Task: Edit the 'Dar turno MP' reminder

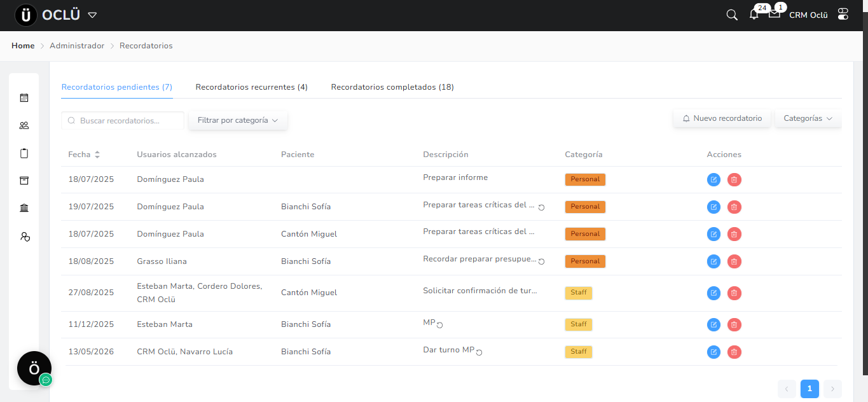Action: 714,352
